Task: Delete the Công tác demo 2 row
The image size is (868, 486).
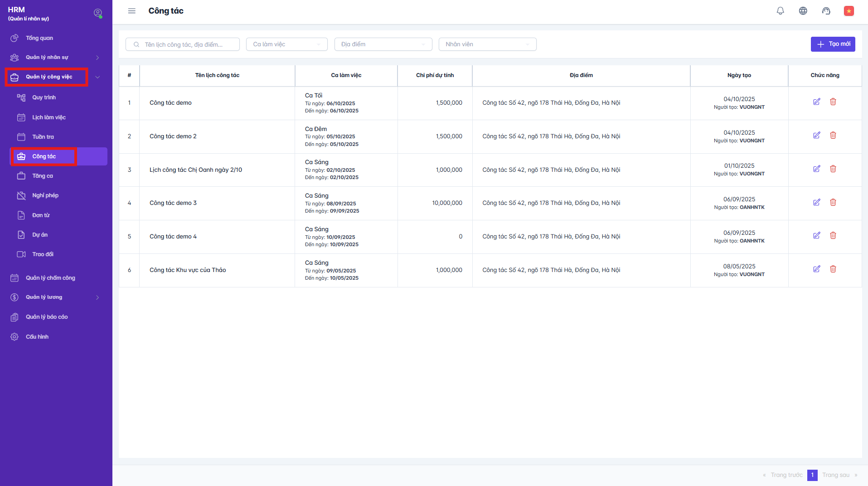Action: pos(833,136)
